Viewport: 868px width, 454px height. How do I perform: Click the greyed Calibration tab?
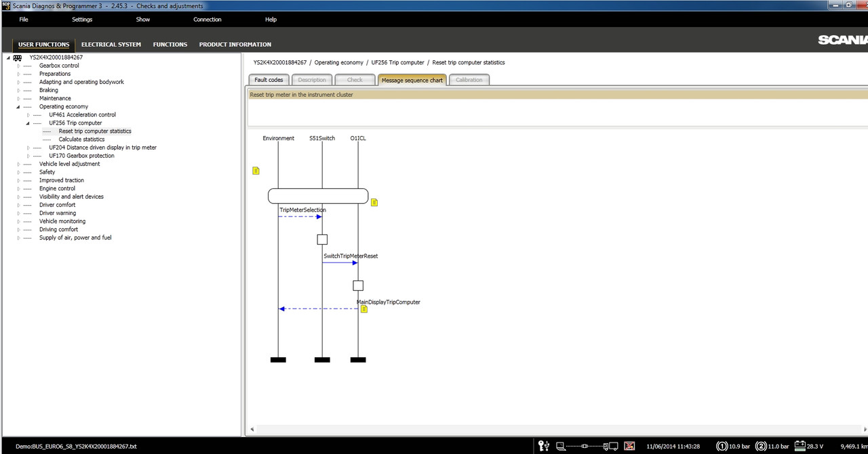tap(469, 80)
